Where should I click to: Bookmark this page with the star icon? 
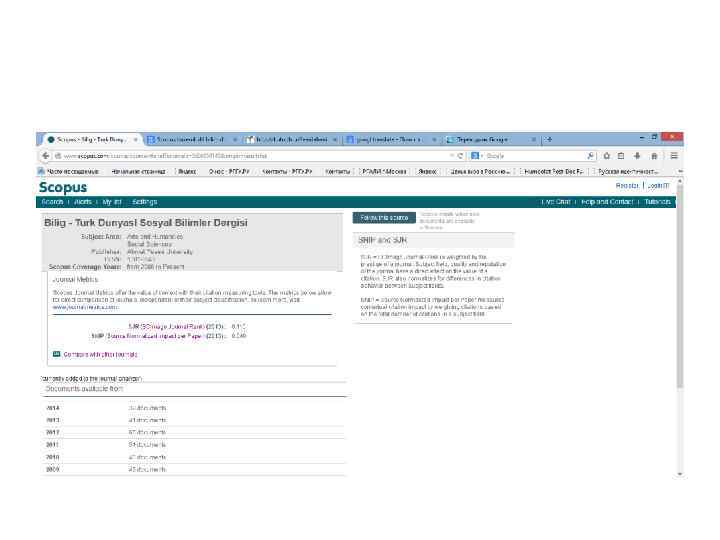click(607, 156)
